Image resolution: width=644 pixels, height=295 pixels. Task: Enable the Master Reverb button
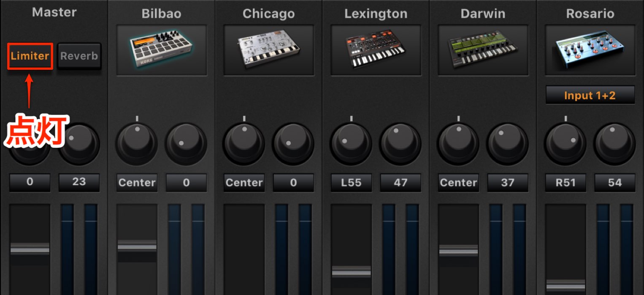coord(79,56)
